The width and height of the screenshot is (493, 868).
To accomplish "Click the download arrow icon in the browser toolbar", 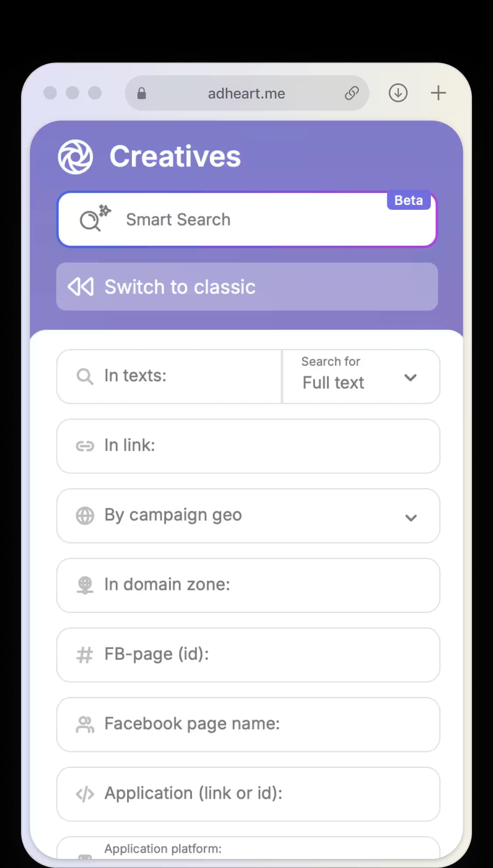I will [x=397, y=93].
